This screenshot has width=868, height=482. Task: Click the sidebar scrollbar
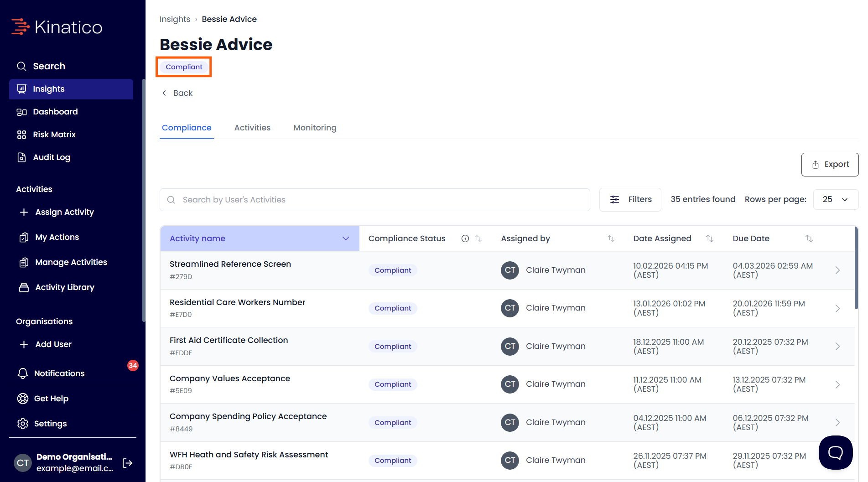click(144, 201)
